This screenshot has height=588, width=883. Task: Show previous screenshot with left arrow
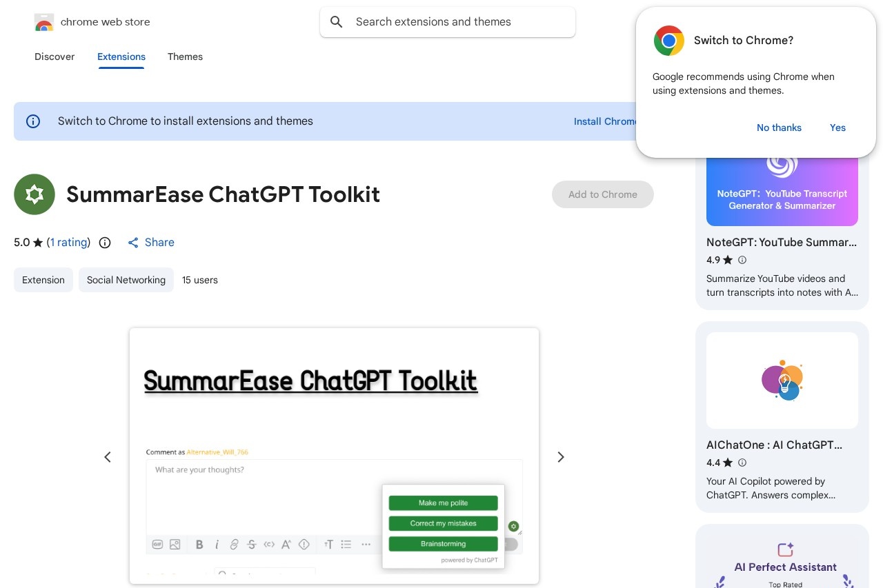[x=108, y=457]
